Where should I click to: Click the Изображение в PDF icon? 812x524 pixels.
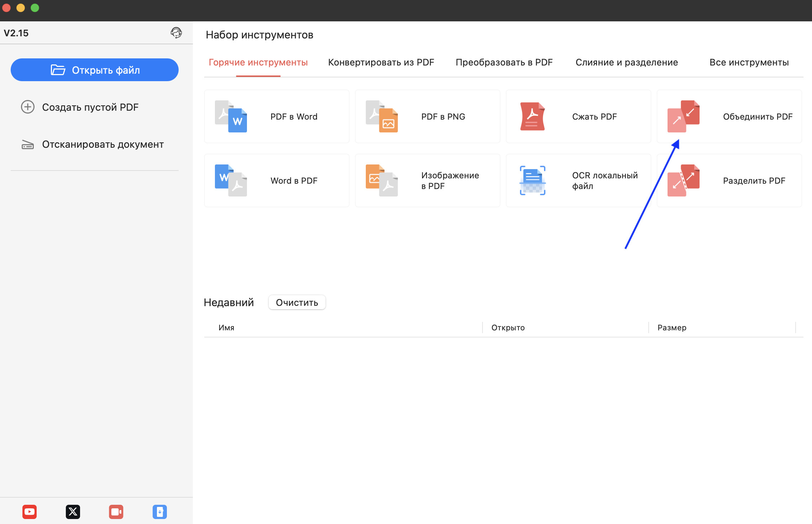coord(382,180)
